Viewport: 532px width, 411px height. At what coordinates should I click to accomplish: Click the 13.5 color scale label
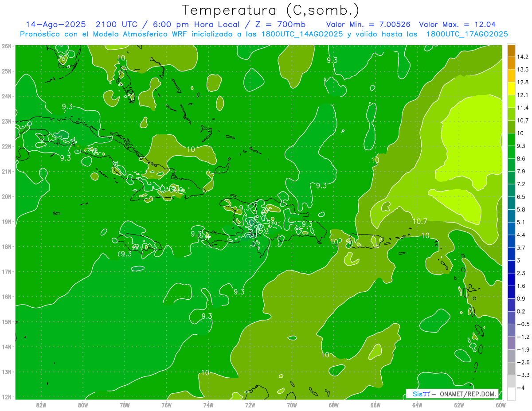[523, 70]
